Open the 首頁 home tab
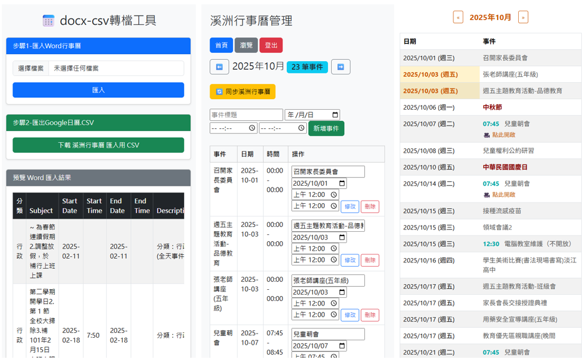This screenshot has height=364, width=588. 221,45
